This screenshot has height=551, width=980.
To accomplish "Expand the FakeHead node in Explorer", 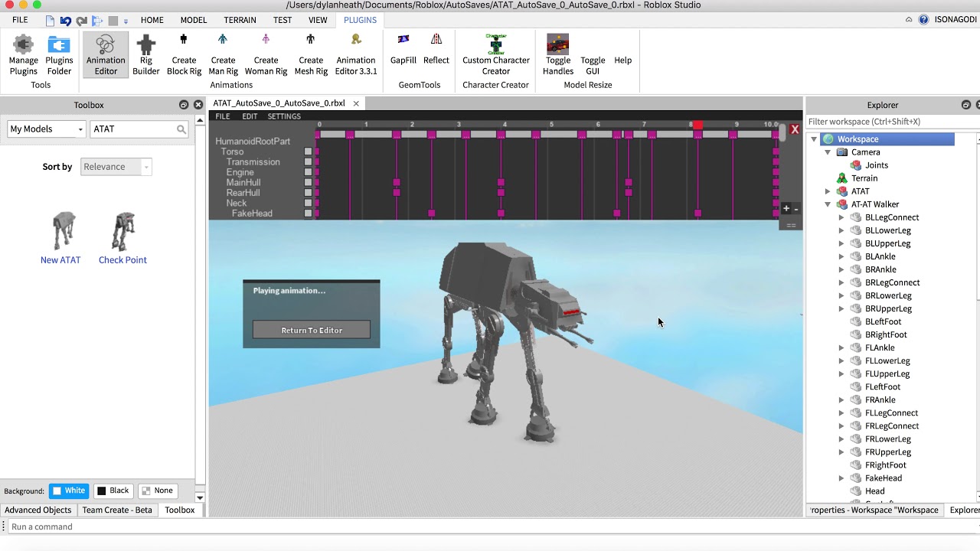I will tap(841, 478).
